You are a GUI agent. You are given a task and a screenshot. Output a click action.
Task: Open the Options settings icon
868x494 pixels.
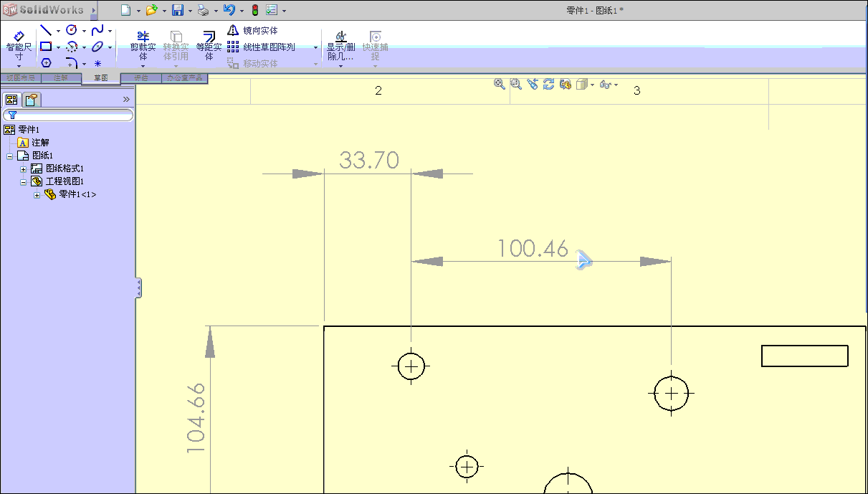[x=272, y=10]
